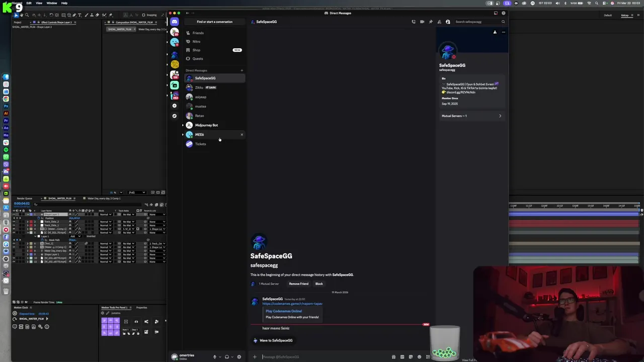Click Wave to SafeSpaceGG button

click(273, 340)
